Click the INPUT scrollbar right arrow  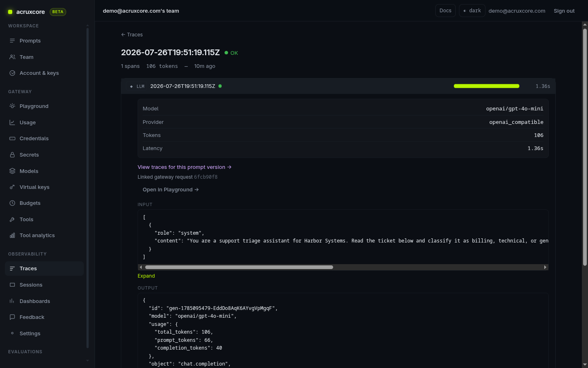point(545,267)
